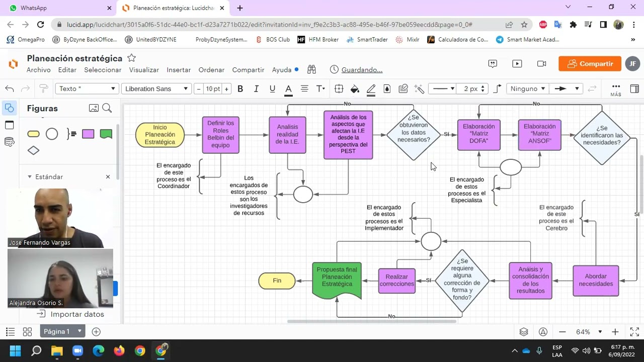Open the Editar menu
This screenshot has height=362, width=644.
tap(67, 70)
